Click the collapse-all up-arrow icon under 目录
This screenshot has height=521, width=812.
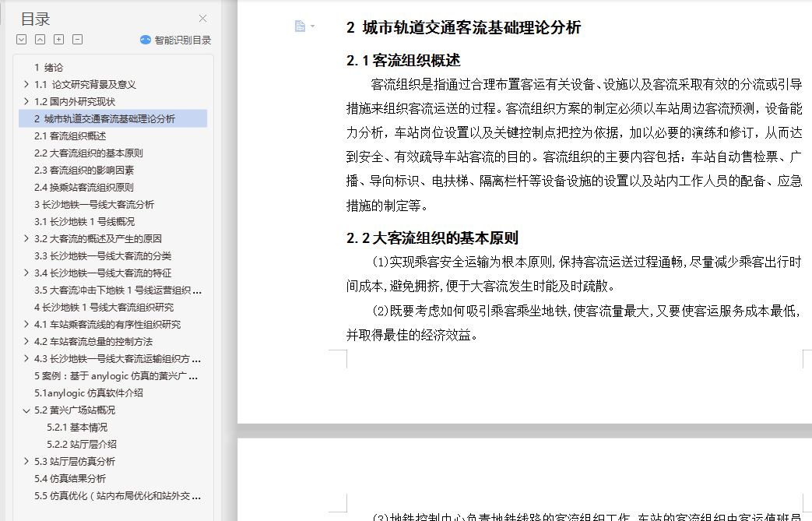click(x=40, y=40)
